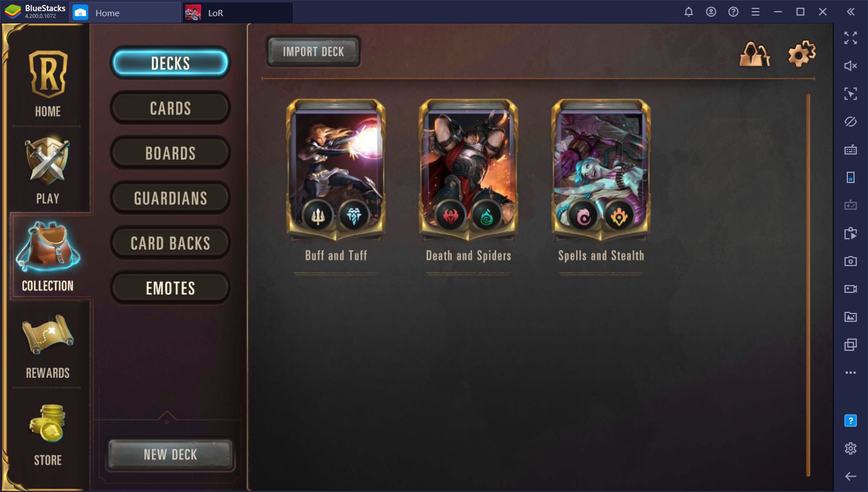This screenshot has height=492, width=868.
Task: Open the Store gold coins icon
Action: pos(48,435)
